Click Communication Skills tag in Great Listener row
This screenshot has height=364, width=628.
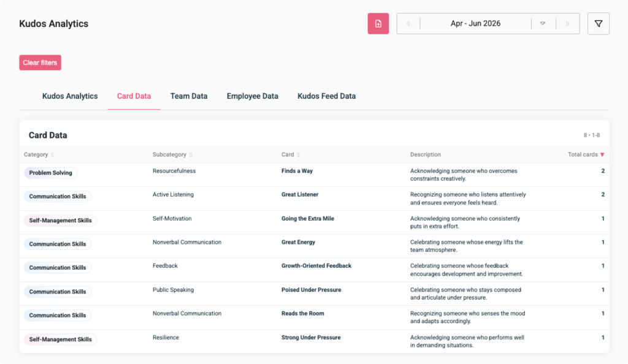pyautogui.click(x=58, y=196)
